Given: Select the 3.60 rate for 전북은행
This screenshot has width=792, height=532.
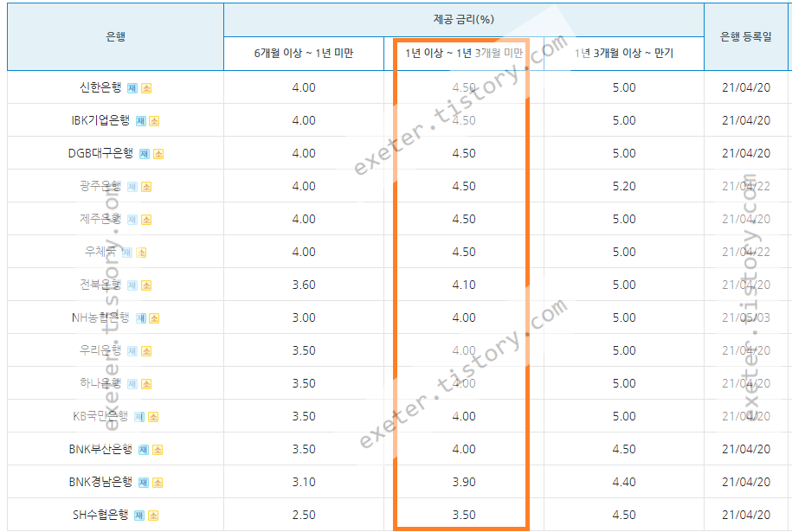Looking at the screenshot, I should (304, 285).
